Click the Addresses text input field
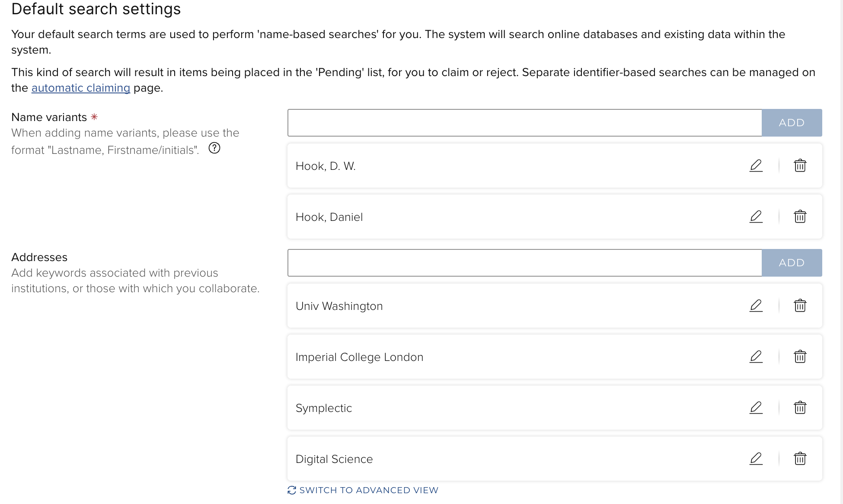 point(524,263)
